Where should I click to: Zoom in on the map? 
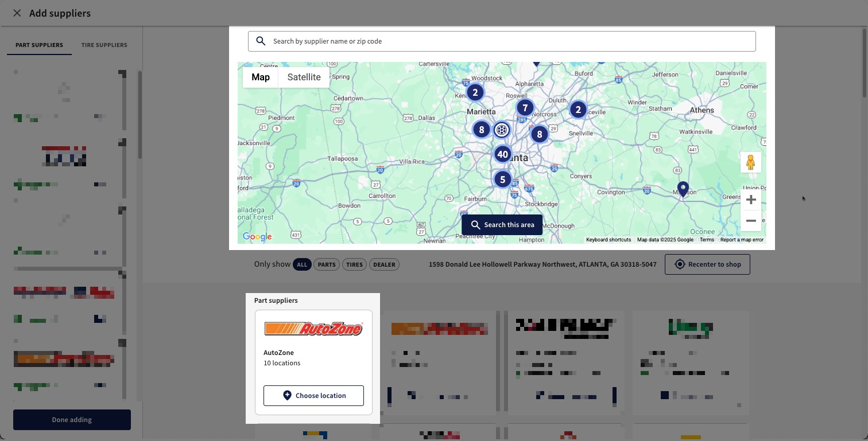(x=750, y=199)
